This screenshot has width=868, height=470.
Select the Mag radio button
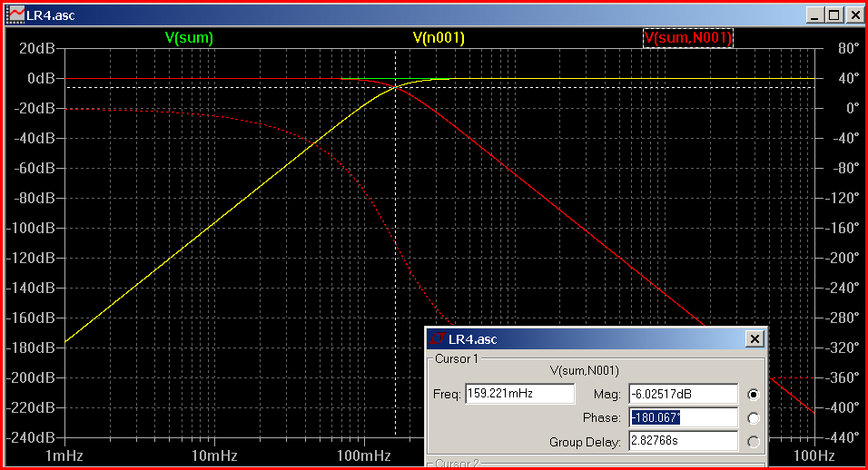753,395
